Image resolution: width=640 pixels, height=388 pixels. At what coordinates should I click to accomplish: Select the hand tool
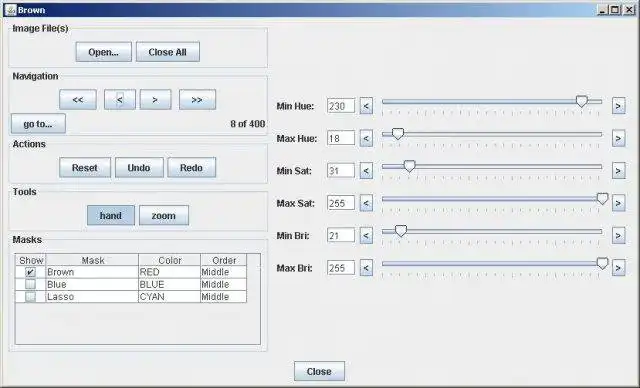(x=111, y=215)
